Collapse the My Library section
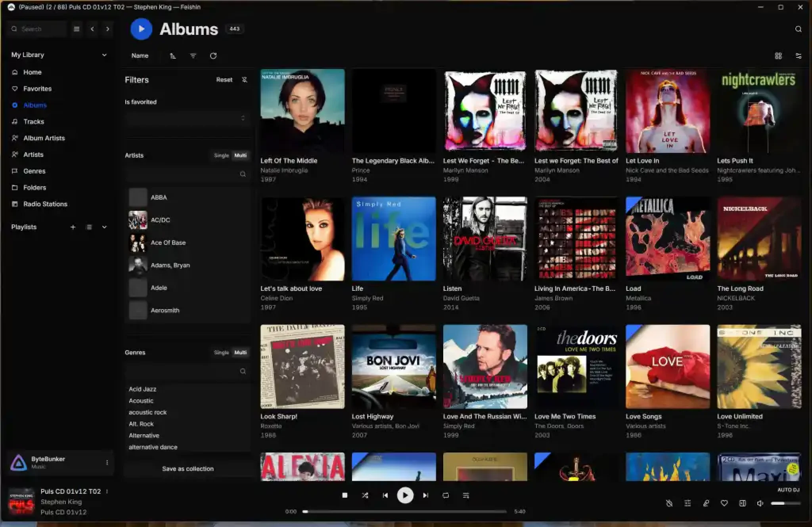Screen dimensions: 812x527 coord(104,55)
